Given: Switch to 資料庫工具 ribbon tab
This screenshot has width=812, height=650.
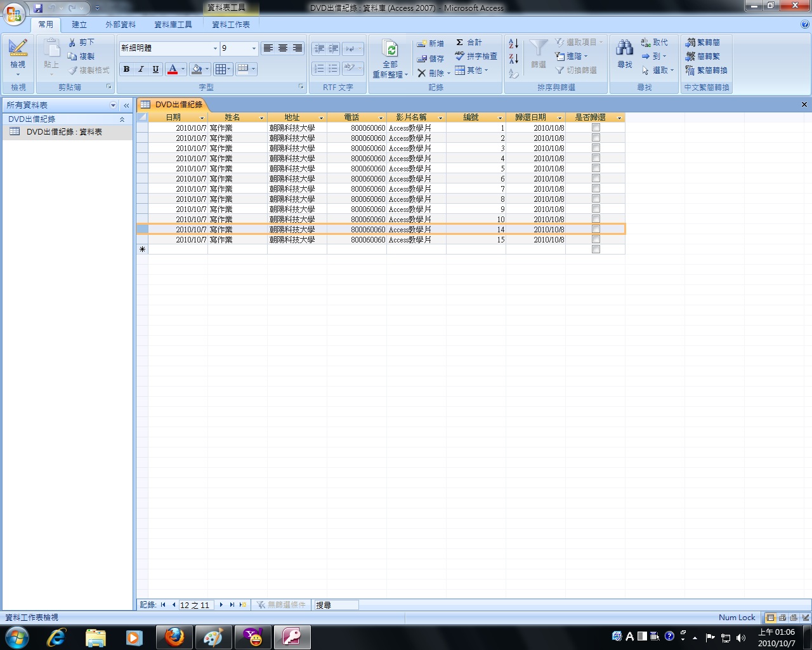Looking at the screenshot, I should 173,24.
